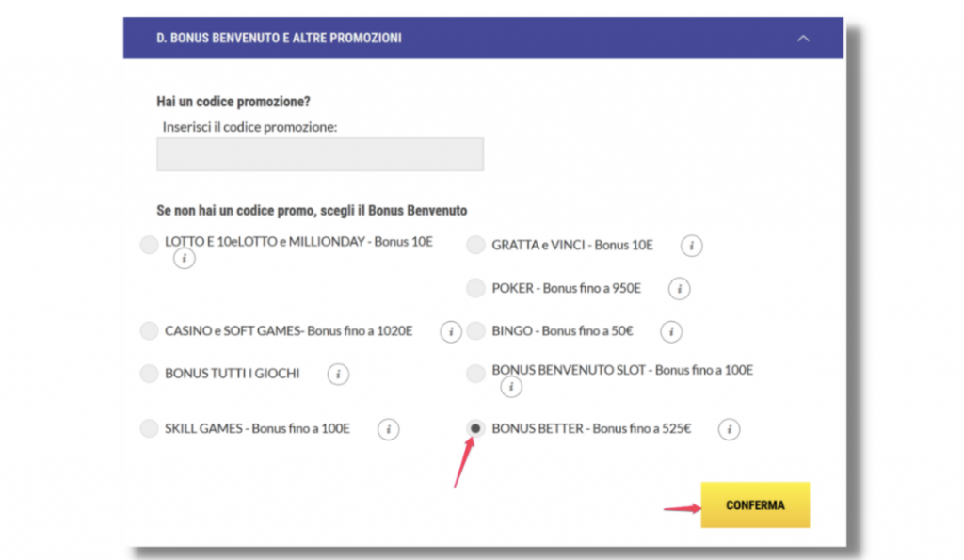The width and height of the screenshot is (964, 560).
Task: Open info icon for Lotto e 10eLotto bonus
Action: tap(185, 258)
